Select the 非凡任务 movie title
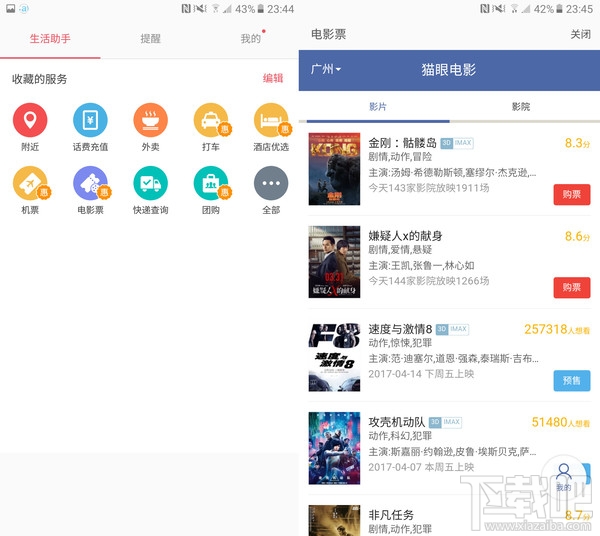Image resolution: width=600 pixels, height=536 pixels. [391, 515]
